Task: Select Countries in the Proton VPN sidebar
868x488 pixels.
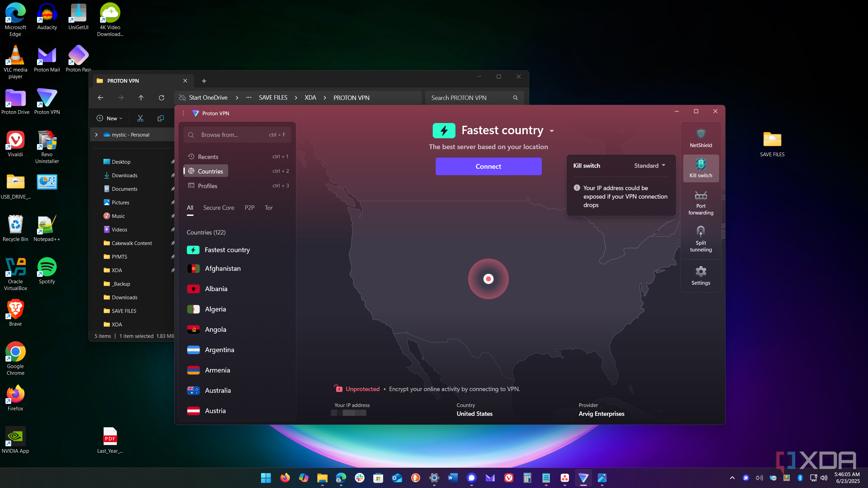Action: 206,171
